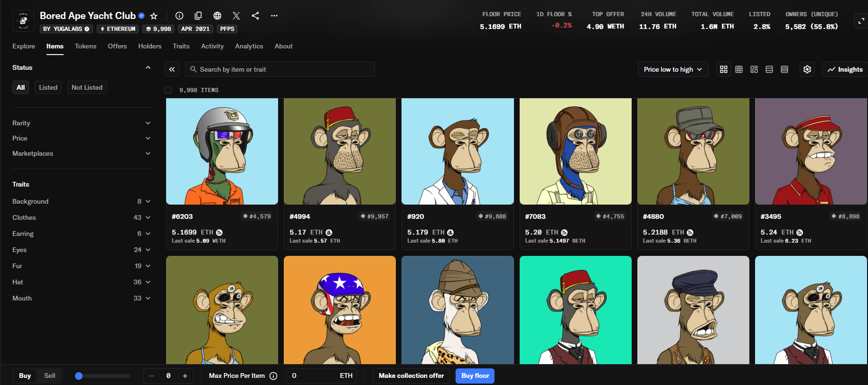Expand the Price filter
This screenshot has width=868, height=385.
coord(82,138)
